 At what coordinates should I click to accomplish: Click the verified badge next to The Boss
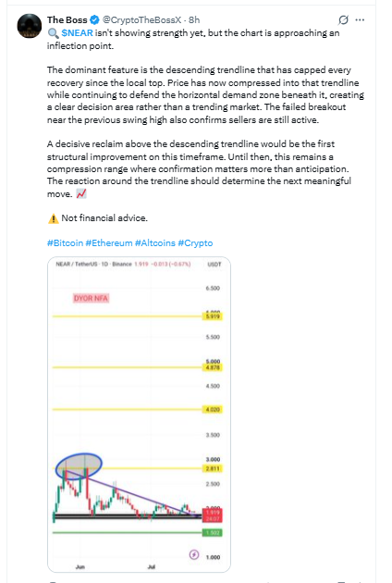pyautogui.click(x=94, y=19)
